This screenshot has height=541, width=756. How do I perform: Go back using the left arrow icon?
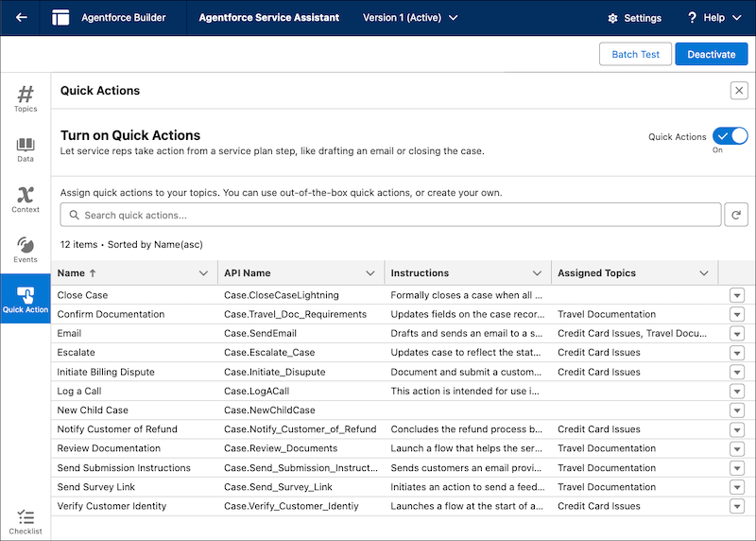coord(21,17)
